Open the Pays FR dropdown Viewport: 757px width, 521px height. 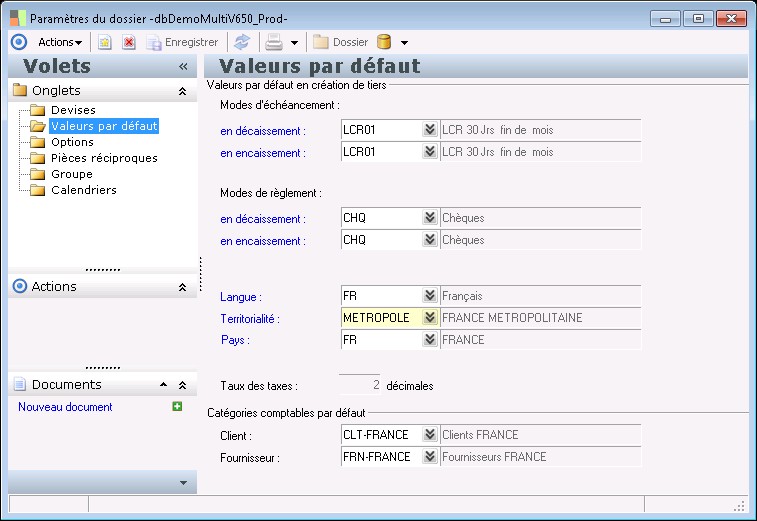[x=429, y=339]
